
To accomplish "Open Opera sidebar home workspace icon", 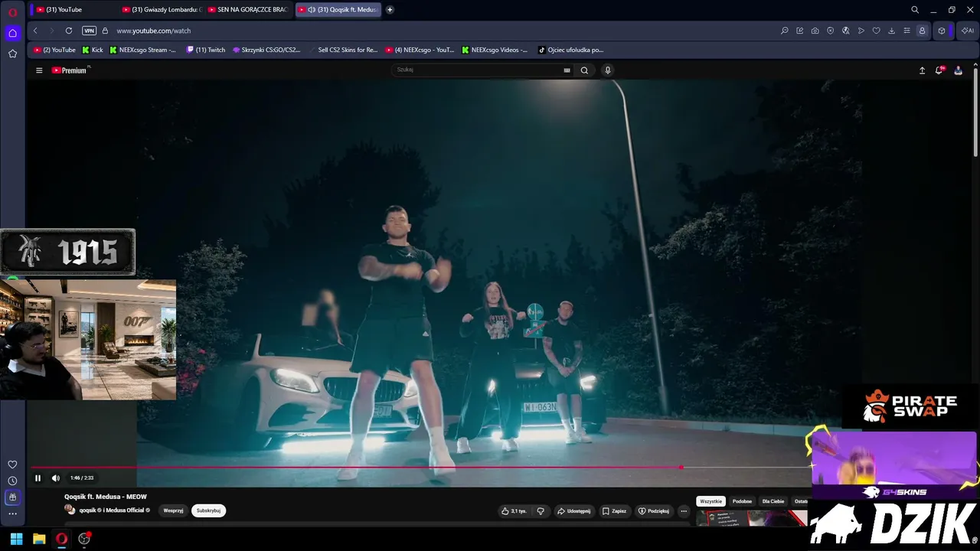I will (12, 33).
